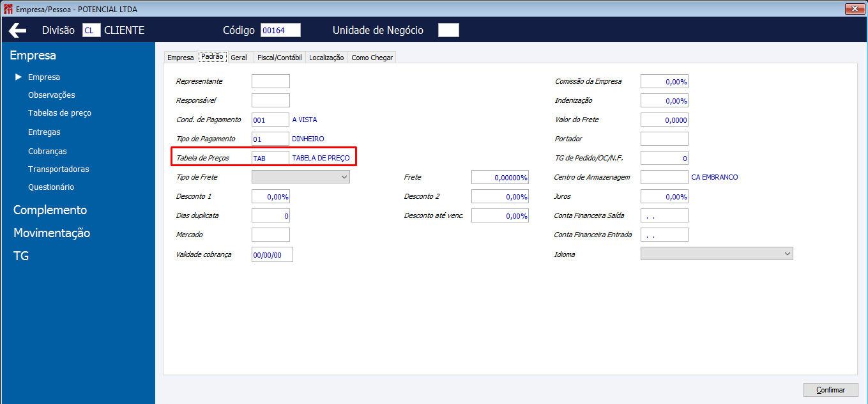868x404 pixels.
Task: Click the CLIENTE label in header
Action: click(125, 31)
